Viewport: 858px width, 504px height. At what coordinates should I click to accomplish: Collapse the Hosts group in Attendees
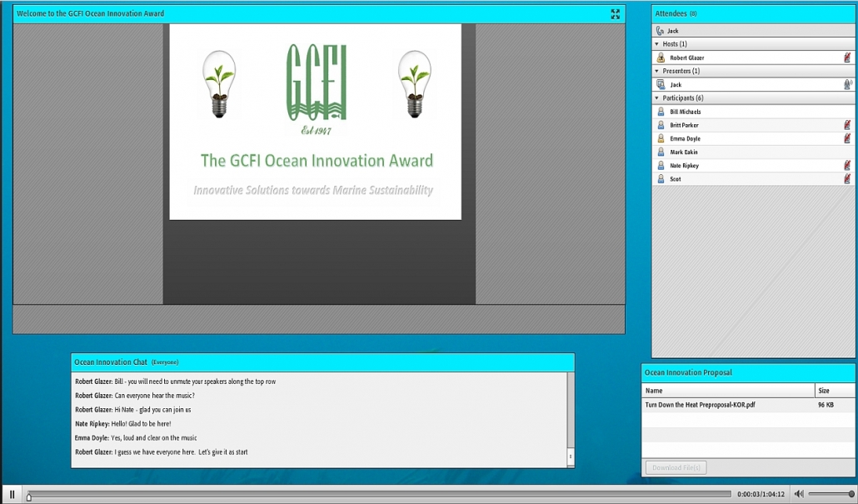click(x=656, y=44)
